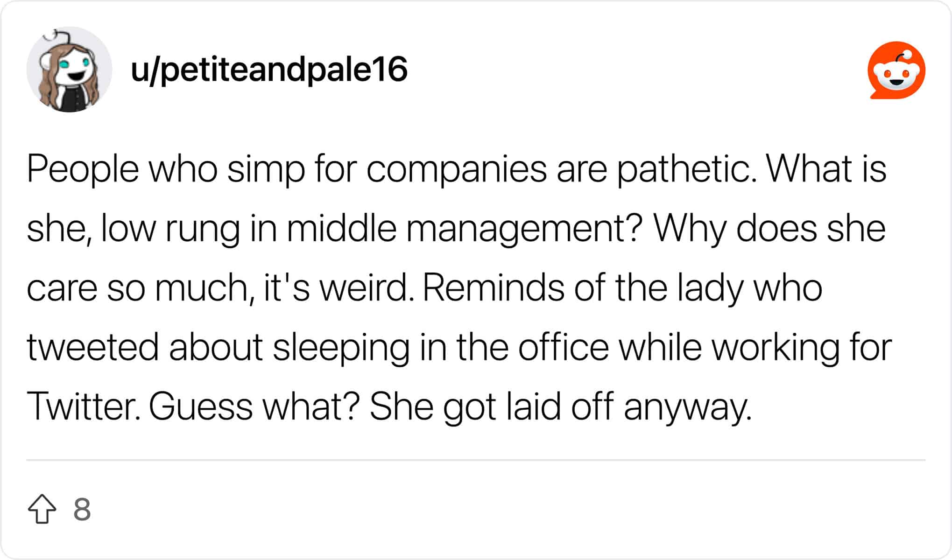952x560 pixels.
Task: Click the upvote count 8
Action: (x=82, y=510)
